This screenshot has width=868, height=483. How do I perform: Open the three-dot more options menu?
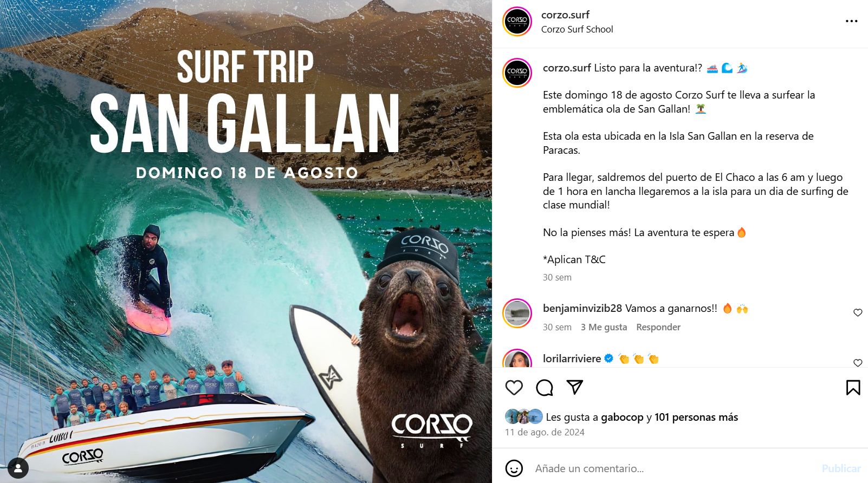point(851,21)
